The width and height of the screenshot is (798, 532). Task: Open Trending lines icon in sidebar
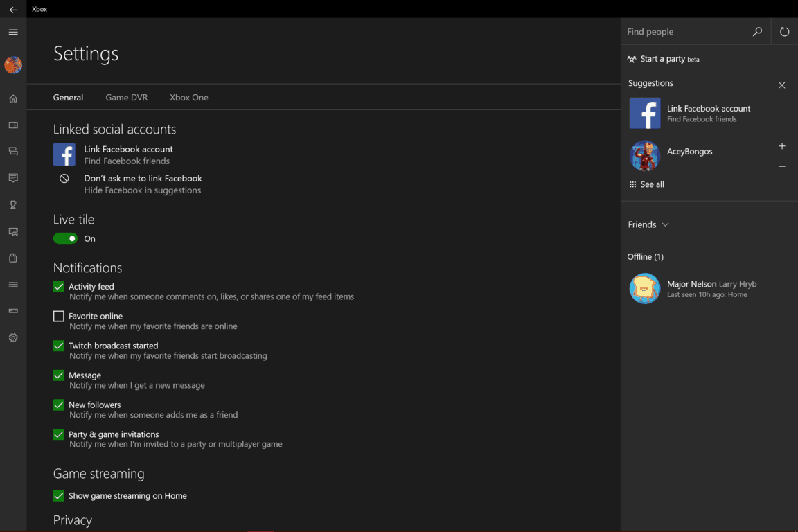click(x=13, y=285)
